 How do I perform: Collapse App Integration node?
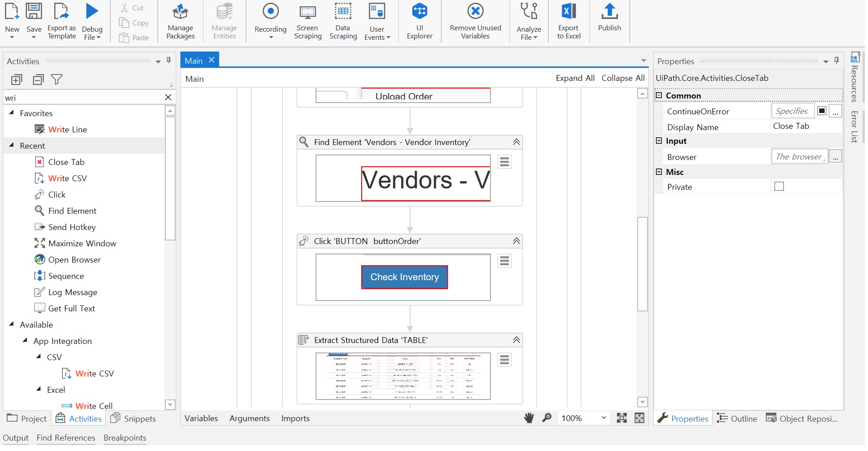[25, 340]
